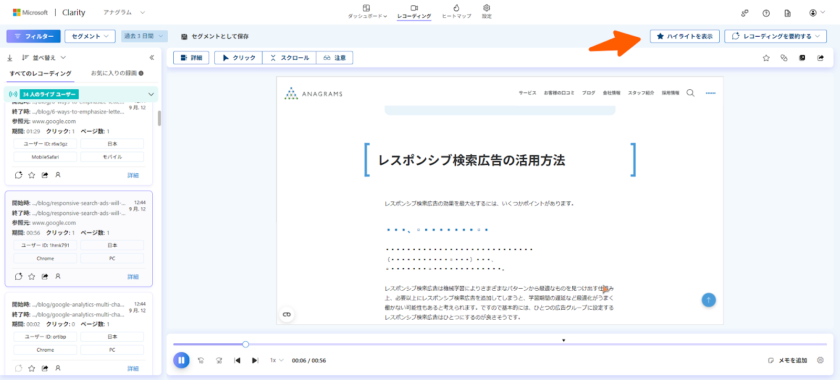Viewport: 840px width, 380px height.
Task: Click user icon on ortibp recording card
Action: click(x=58, y=368)
